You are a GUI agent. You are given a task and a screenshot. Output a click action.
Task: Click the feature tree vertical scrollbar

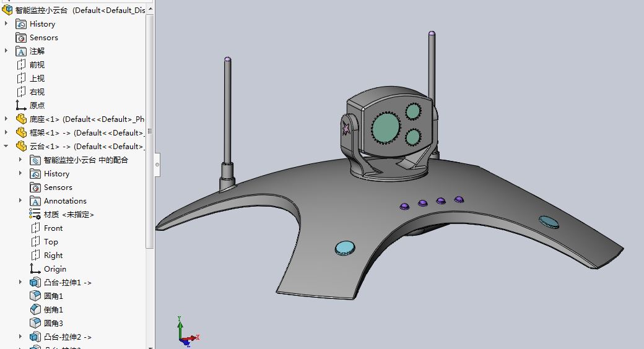150,131
